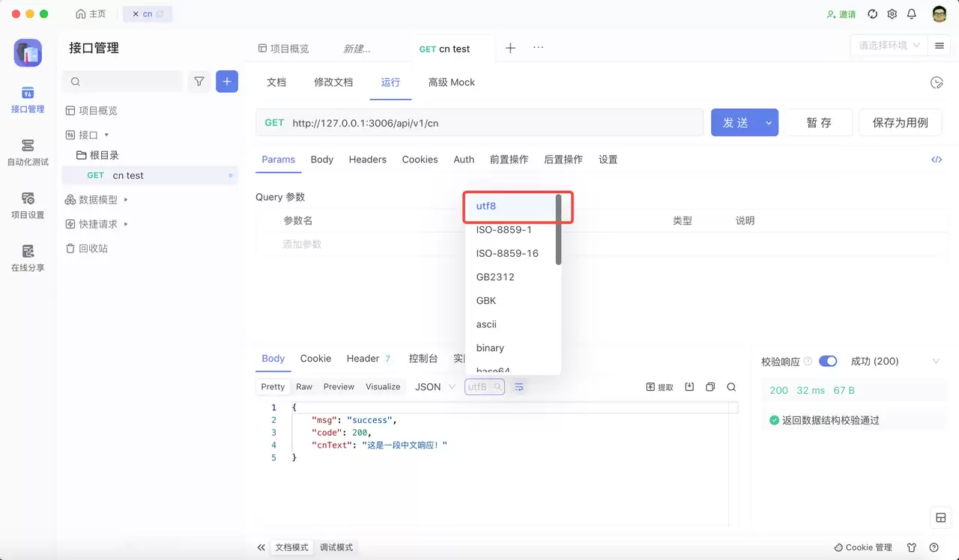Switch to the 修改文档 tab
The width and height of the screenshot is (959, 560).
click(333, 82)
